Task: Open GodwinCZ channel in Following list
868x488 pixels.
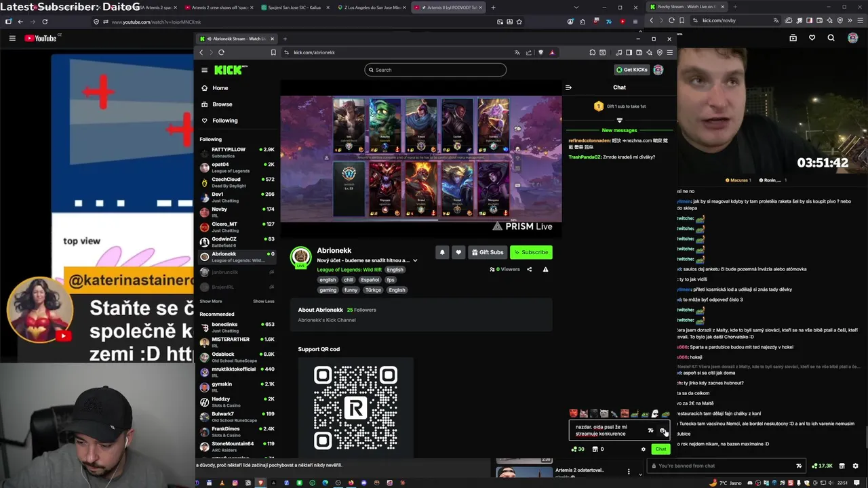Action: 237,241
